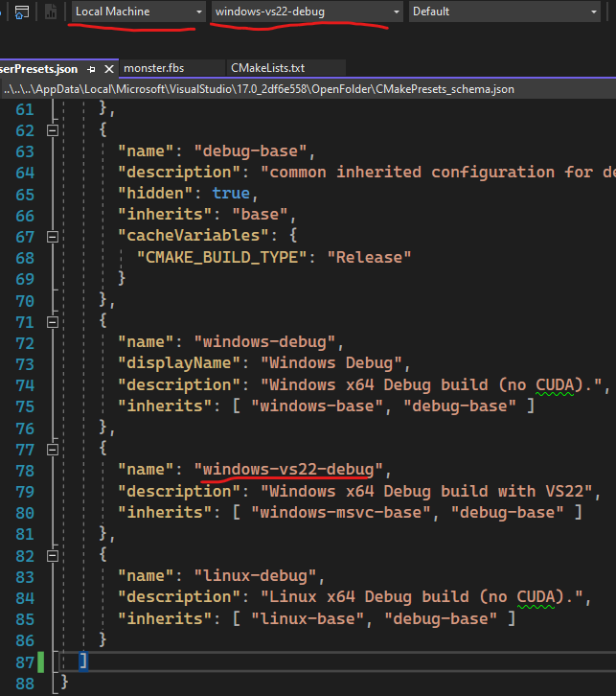Screen dimensions: 616x696
Task: Click the squiggled CUDA word on line 84
Action: [x=536, y=597]
